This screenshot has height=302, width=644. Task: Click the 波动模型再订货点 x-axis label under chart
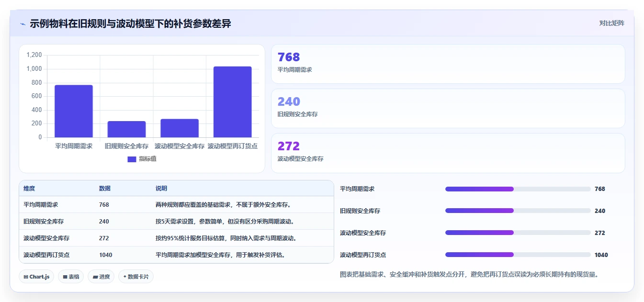tap(233, 146)
